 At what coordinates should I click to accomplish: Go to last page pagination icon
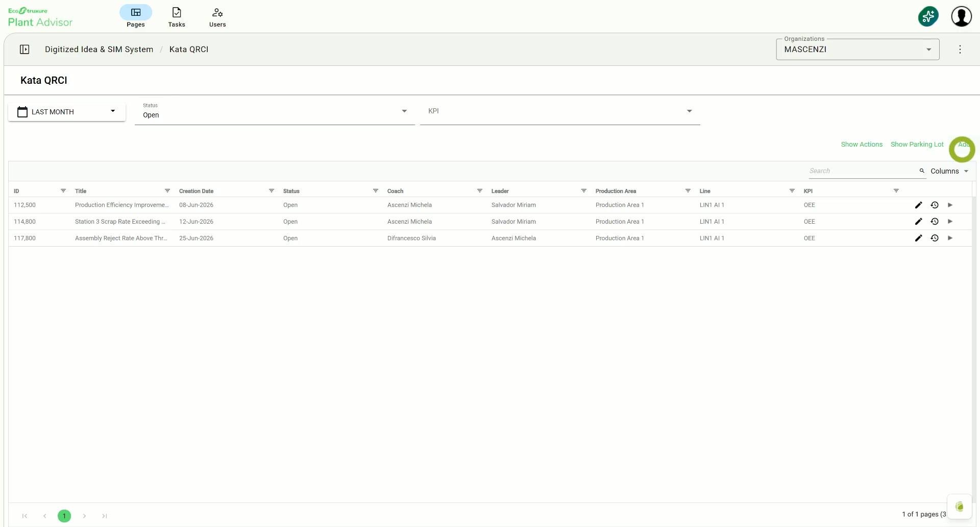tap(104, 516)
